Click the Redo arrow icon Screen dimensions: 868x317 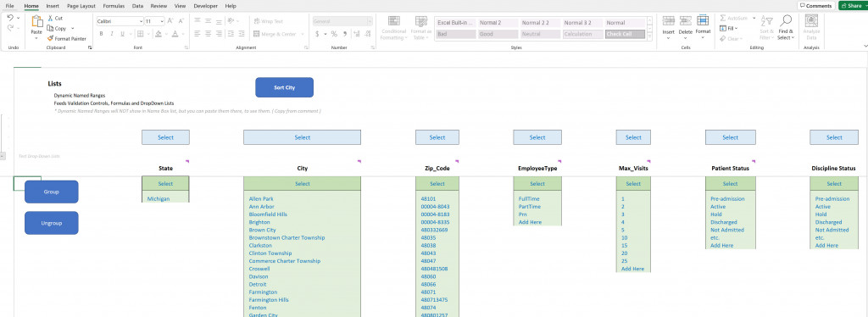pyautogui.click(x=9, y=29)
